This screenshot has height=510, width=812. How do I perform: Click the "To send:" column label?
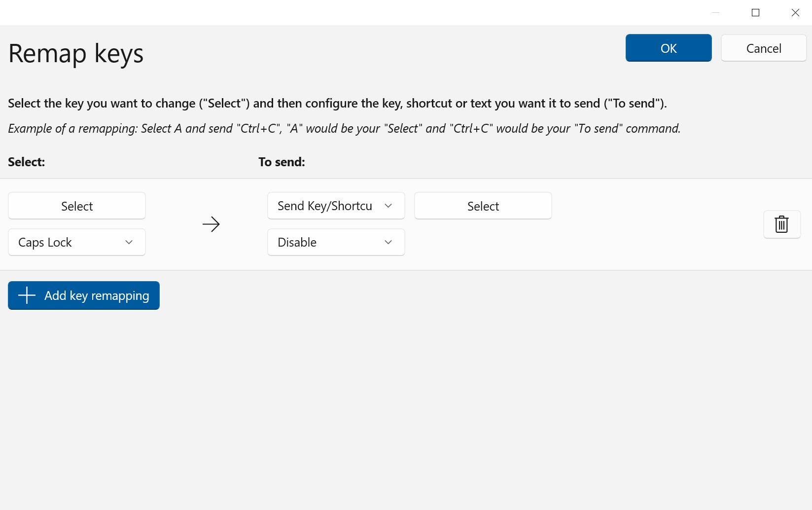[282, 162]
